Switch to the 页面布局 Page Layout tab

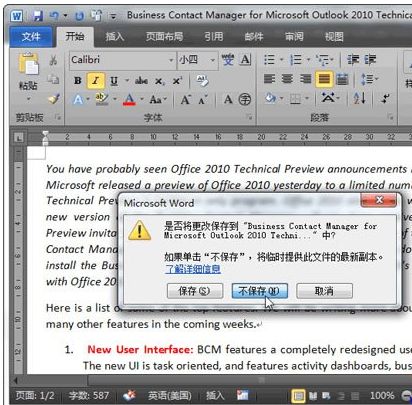(x=164, y=36)
